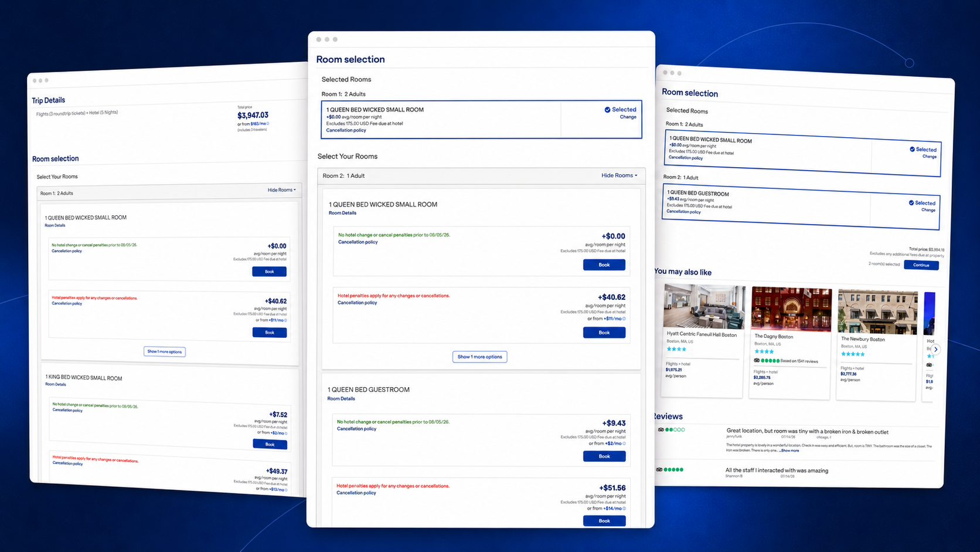Click info icon beside +$11/mo in left window
980x552 pixels.
click(x=285, y=320)
